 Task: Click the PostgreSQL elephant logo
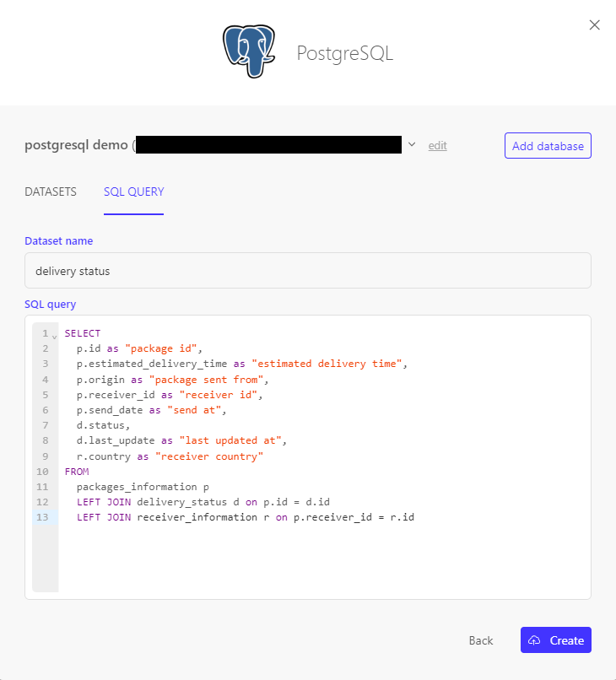coord(249,51)
